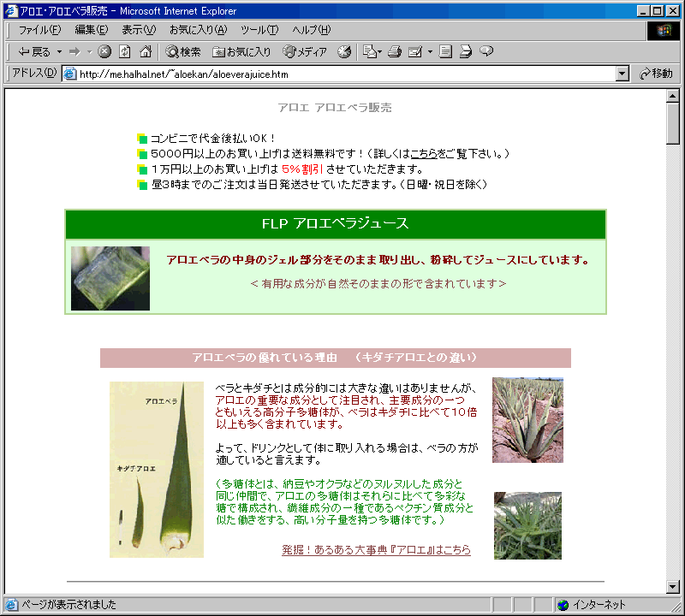This screenshot has width=685, height=616.
Task: Click the ページが表示されました status text
Action: coord(69,605)
